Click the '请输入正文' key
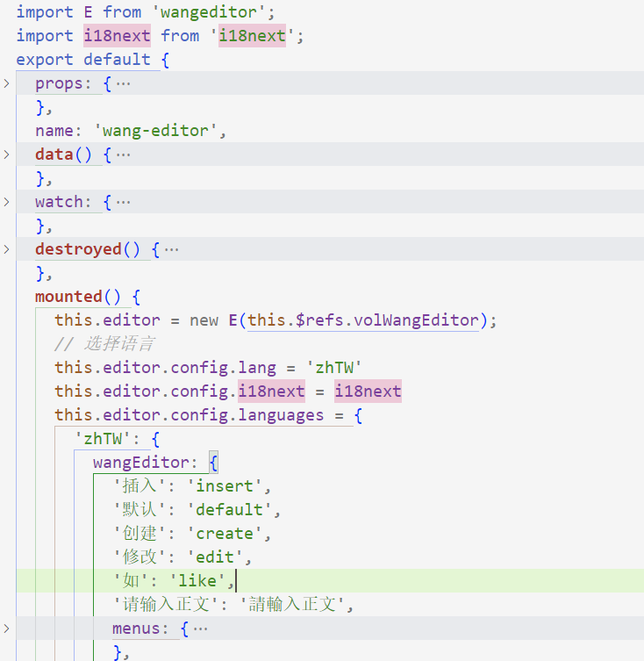Image resolution: width=644 pixels, height=661 pixels. pos(166,605)
